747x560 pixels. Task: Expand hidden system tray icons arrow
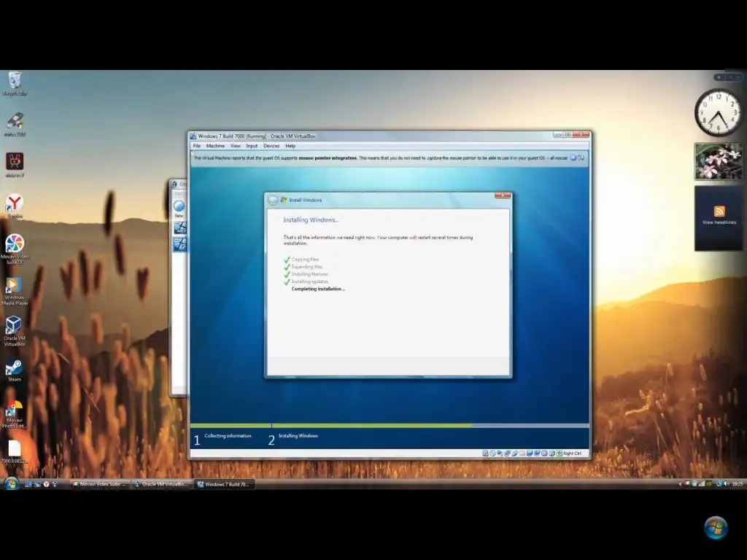tap(680, 484)
